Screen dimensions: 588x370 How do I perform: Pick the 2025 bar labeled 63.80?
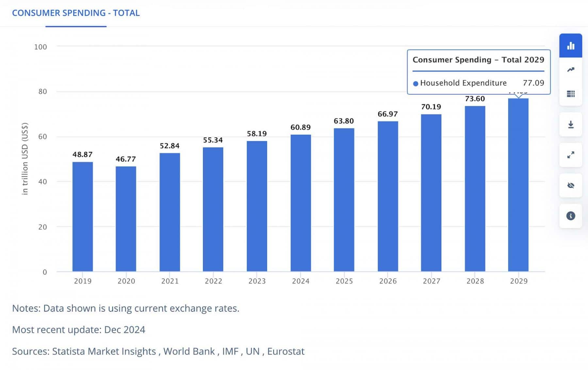point(344,200)
